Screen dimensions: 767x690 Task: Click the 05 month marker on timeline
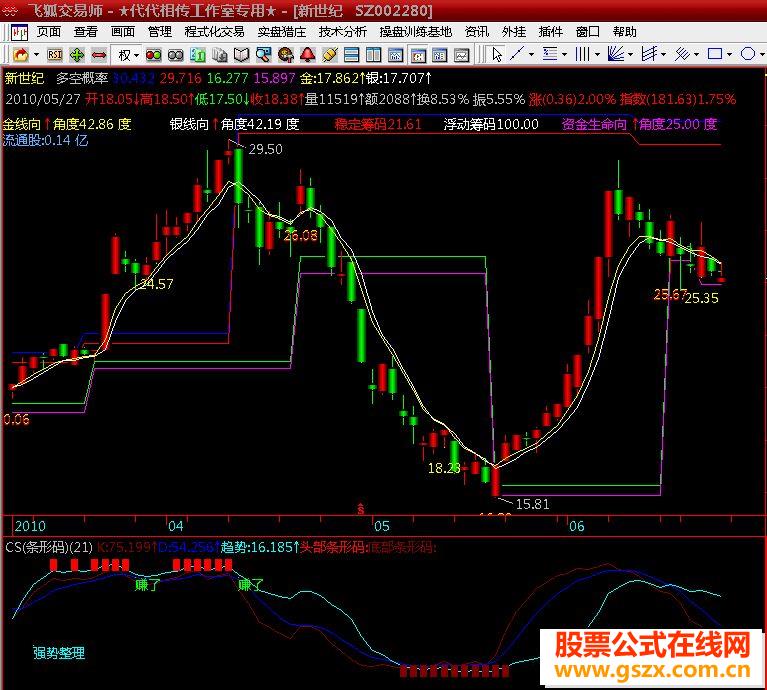click(x=382, y=526)
